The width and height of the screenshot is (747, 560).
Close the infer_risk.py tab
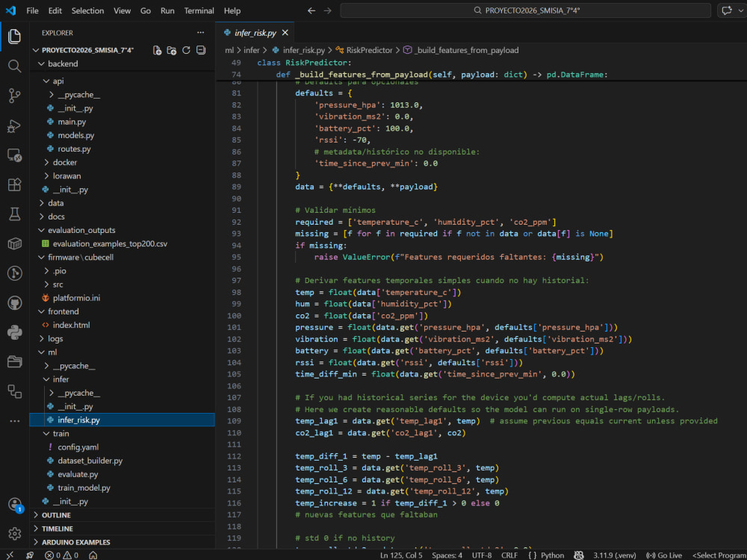coord(285,33)
